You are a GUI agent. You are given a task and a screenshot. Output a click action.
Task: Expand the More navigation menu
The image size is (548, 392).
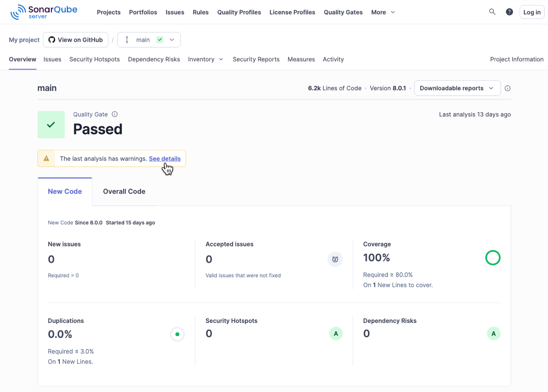click(x=383, y=12)
